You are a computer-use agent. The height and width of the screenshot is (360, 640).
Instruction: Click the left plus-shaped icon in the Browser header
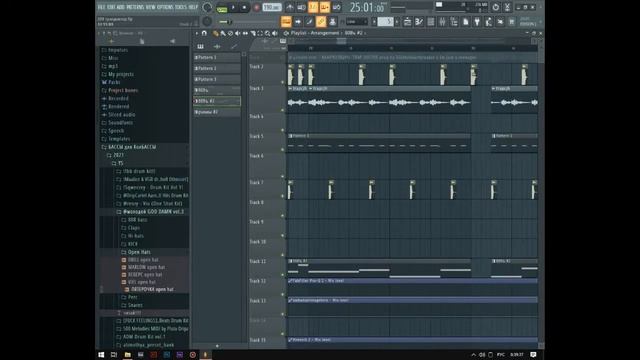point(111,41)
